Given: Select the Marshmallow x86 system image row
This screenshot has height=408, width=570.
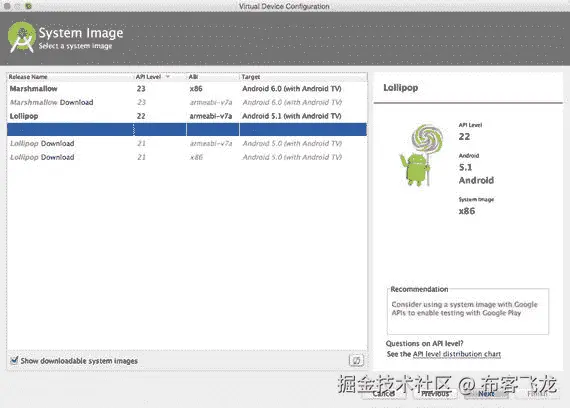Looking at the screenshot, I should coord(187,88).
